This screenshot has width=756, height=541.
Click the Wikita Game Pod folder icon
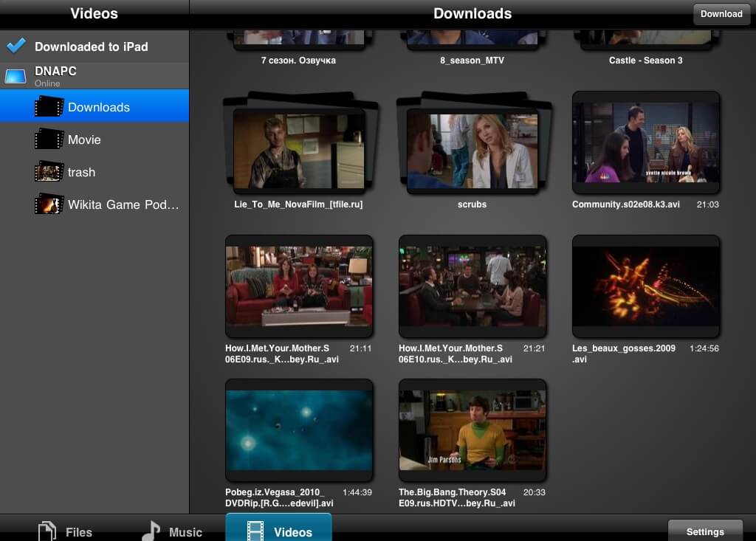pyautogui.click(x=49, y=204)
